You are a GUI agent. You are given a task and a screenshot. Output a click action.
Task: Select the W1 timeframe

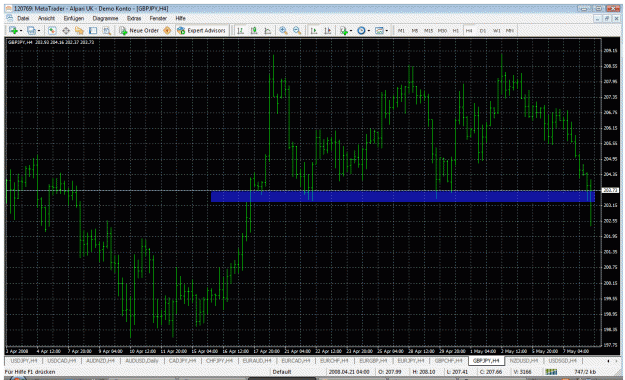tap(497, 31)
